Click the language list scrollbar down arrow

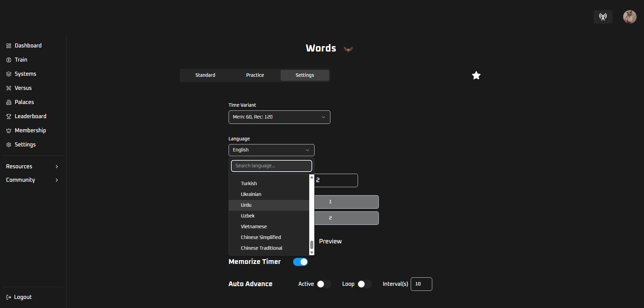(312, 253)
